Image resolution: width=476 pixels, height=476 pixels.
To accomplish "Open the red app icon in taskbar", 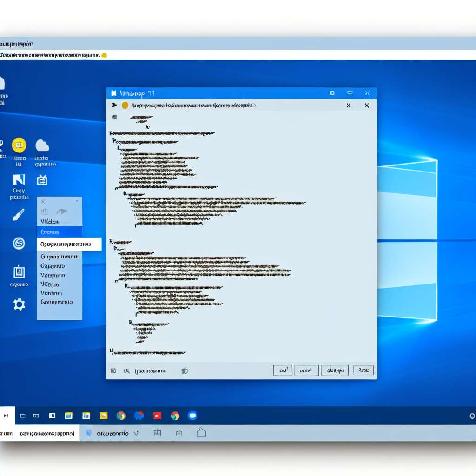I will 157,416.
